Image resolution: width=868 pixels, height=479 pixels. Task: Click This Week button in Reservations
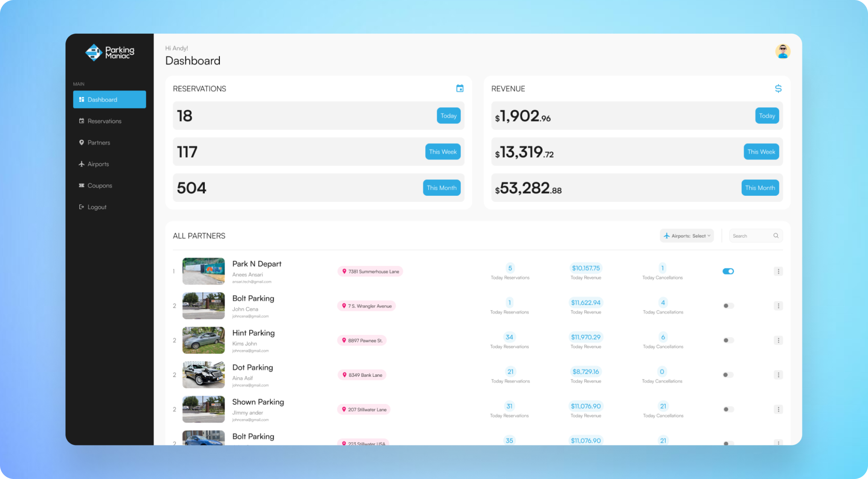tap(443, 152)
